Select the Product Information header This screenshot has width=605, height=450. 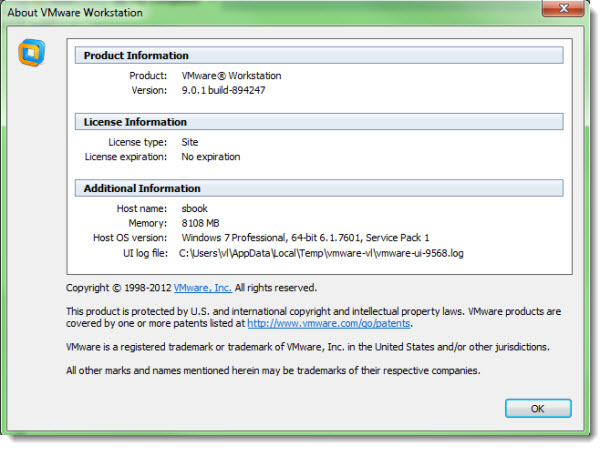pos(319,56)
